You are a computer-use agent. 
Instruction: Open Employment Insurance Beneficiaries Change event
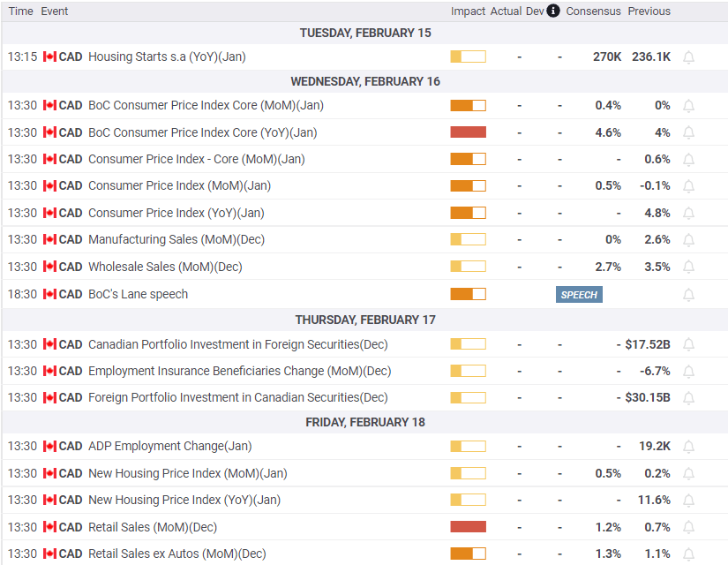(x=239, y=371)
